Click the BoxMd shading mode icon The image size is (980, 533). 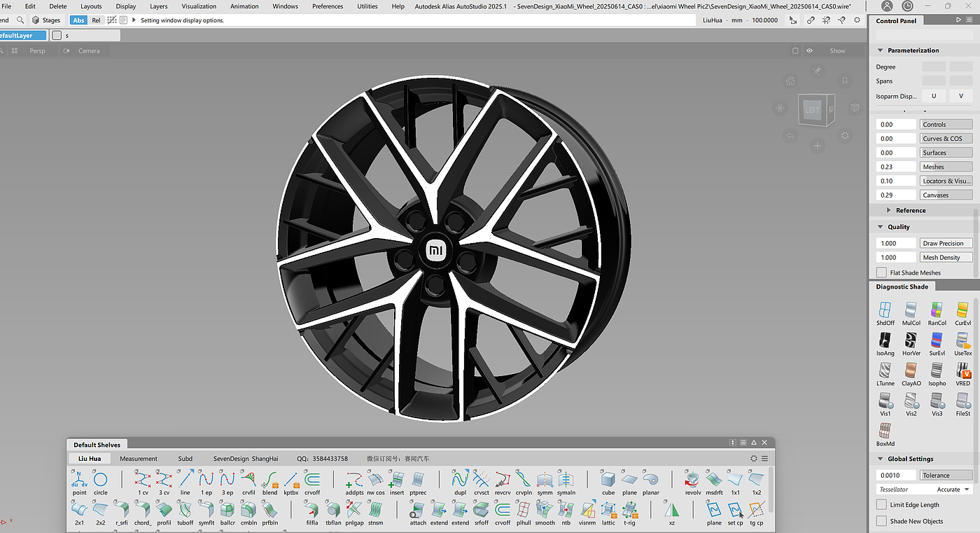(x=885, y=431)
